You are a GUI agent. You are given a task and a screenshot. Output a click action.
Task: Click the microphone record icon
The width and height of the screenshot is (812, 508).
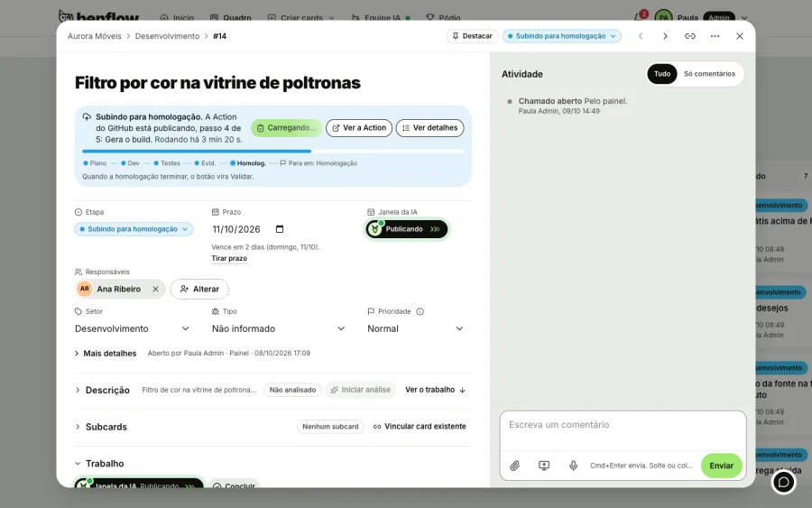click(573, 466)
